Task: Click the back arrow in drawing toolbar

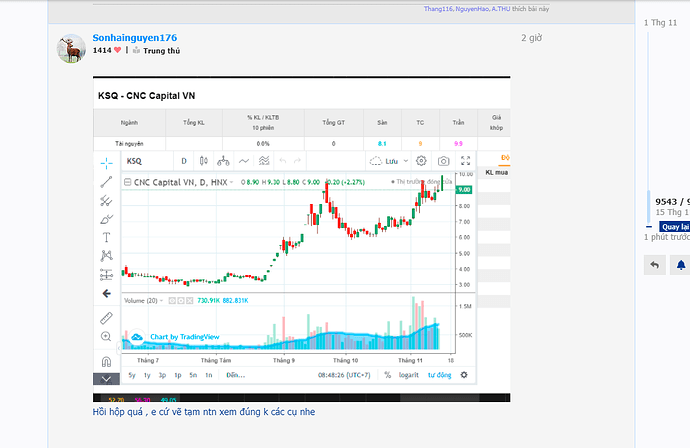Action: 106,294
